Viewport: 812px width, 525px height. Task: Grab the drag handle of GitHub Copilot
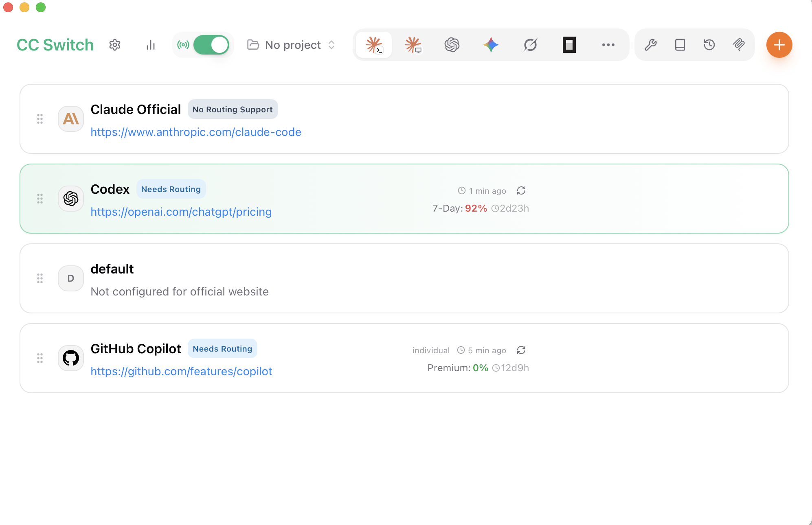click(40, 358)
